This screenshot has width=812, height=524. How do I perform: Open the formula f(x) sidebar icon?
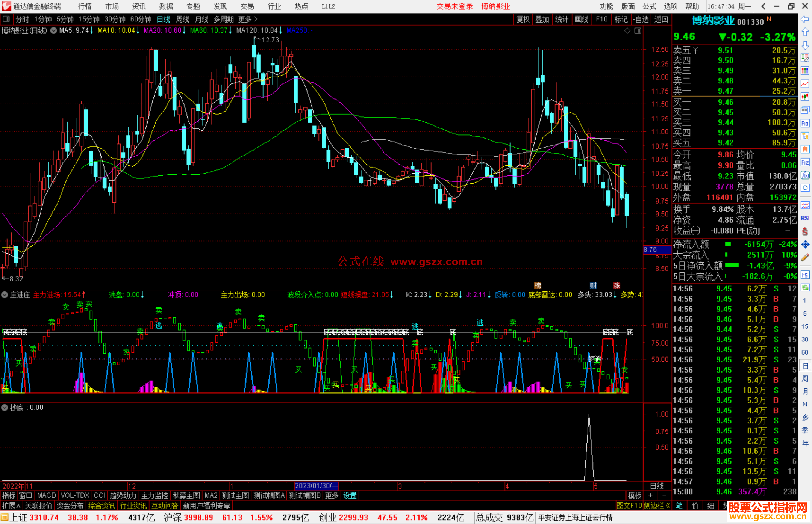805,175
